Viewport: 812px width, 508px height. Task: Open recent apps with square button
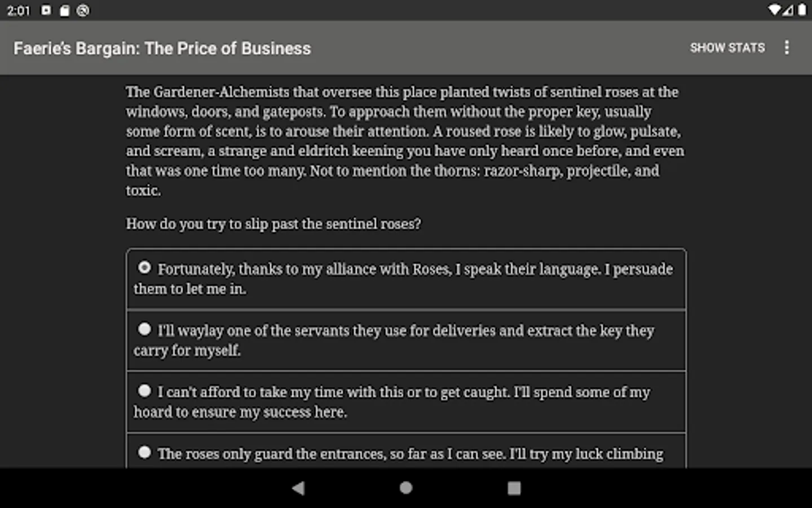pos(514,488)
